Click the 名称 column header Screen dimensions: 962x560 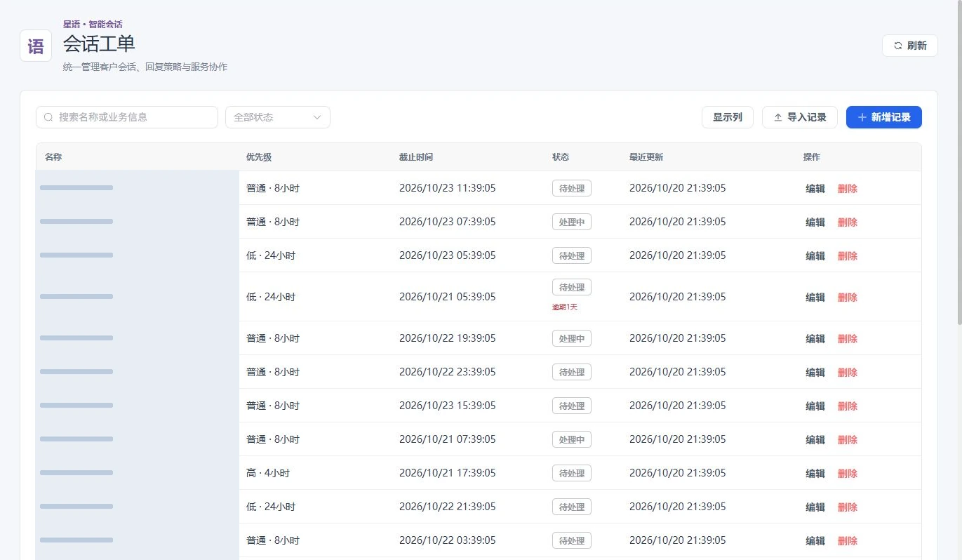pyautogui.click(x=54, y=157)
